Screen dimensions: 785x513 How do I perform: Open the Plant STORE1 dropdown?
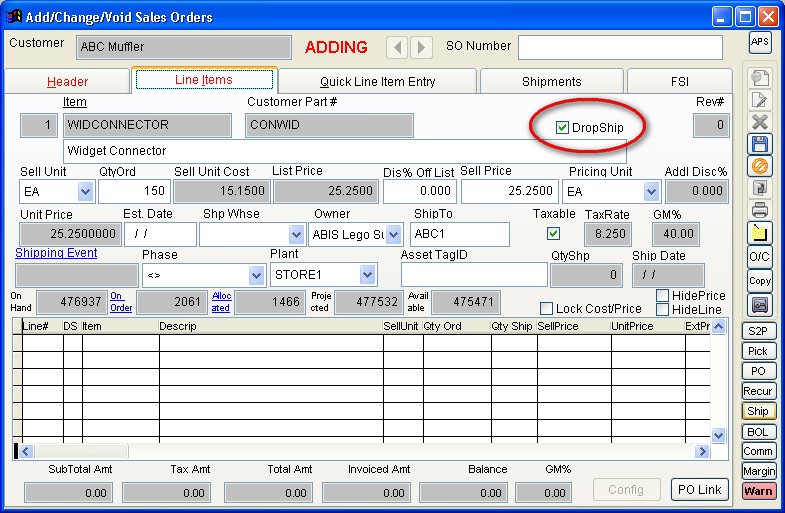[367, 275]
